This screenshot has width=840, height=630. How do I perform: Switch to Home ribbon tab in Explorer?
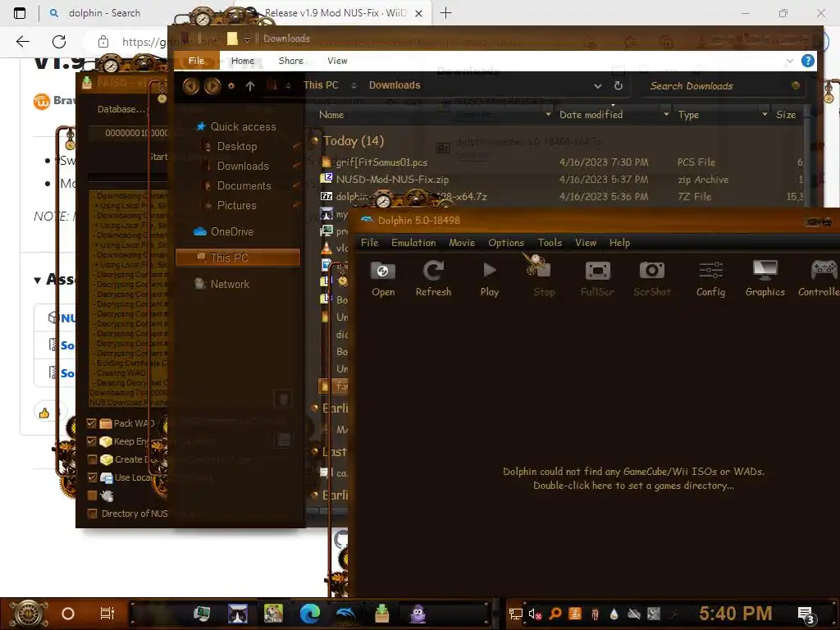click(243, 61)
